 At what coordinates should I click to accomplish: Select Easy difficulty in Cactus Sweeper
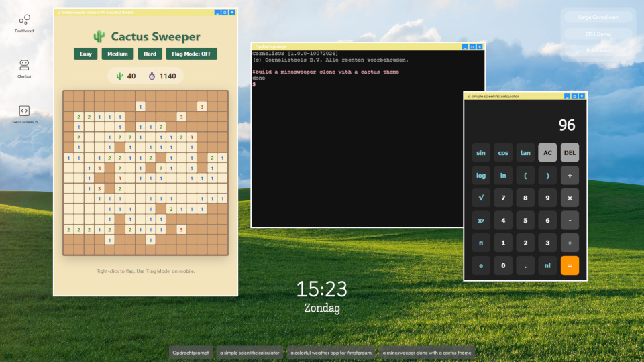coord(85,54)
